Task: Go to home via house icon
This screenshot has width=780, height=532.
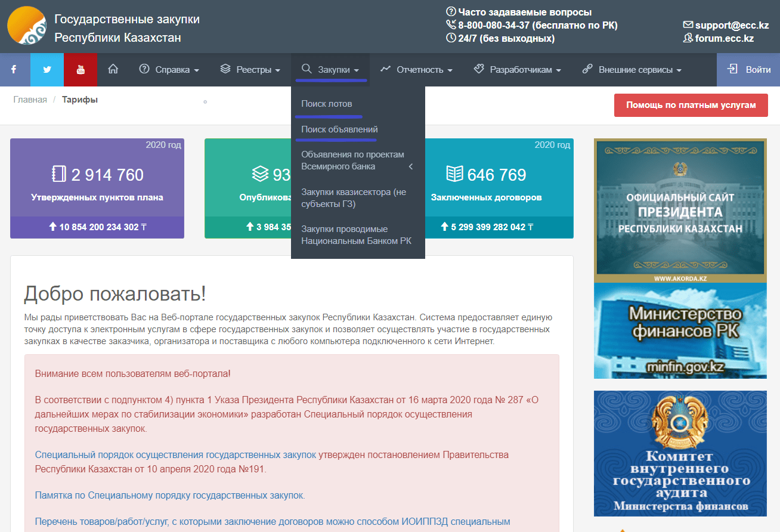Action: [x=113, y=70]
